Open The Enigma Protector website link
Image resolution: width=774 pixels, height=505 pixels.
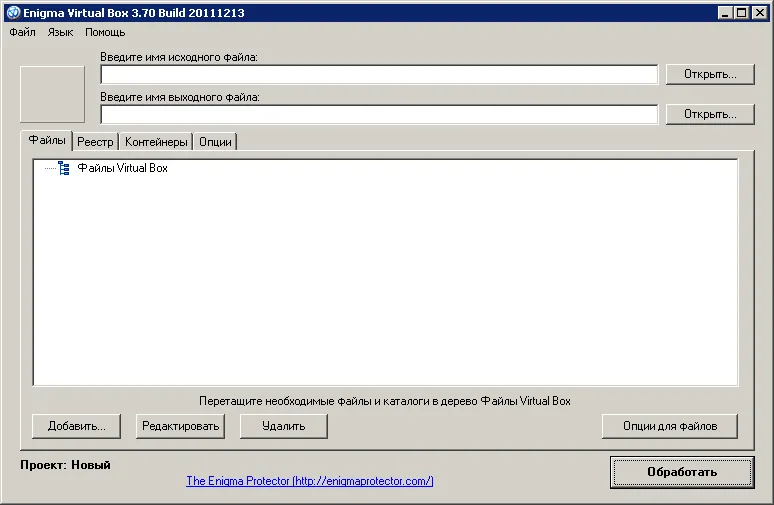[310, 481]
